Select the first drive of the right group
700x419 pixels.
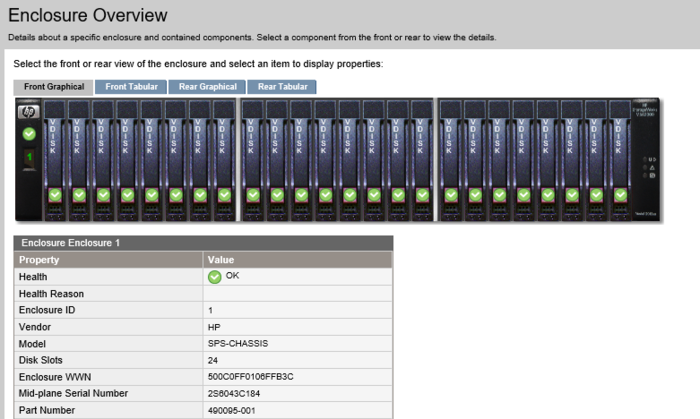click(x=451, y=160)
